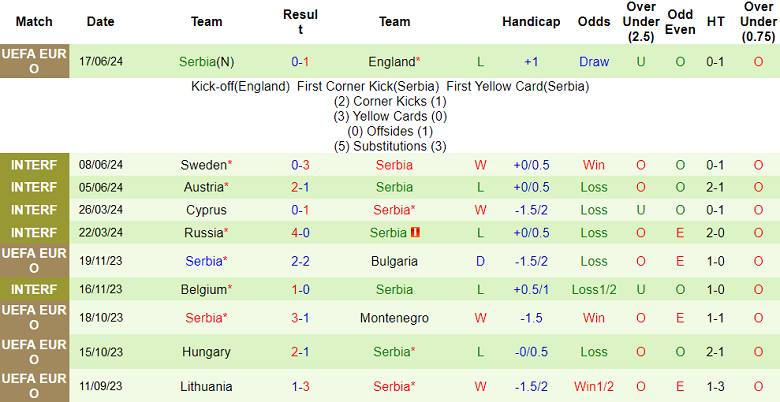Image resolution: width=780 pixels, height=402 pixels.
Task: Click the red card icon beside Serbia
Action: [415, 233]
